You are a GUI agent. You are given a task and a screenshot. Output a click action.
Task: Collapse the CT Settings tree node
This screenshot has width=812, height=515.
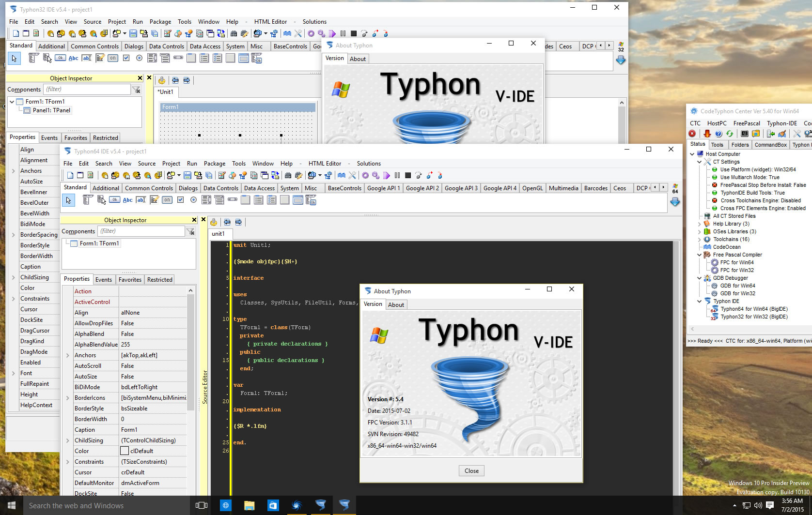(x=700, y=162)
